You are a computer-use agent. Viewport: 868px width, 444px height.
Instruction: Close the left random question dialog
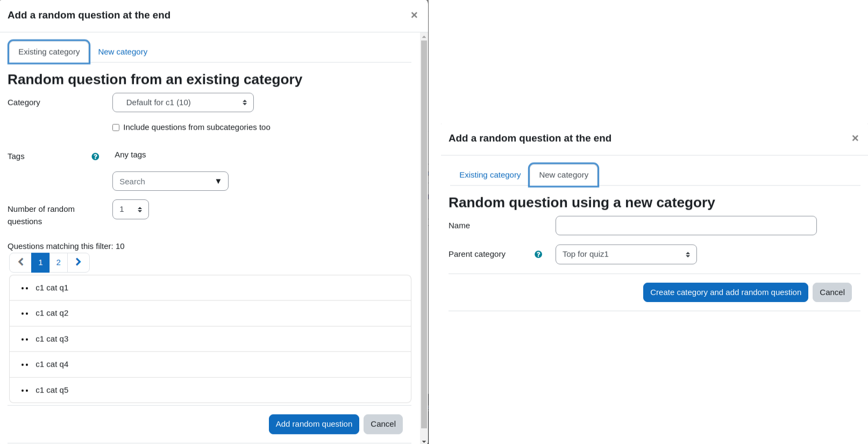tap(414, 15)
